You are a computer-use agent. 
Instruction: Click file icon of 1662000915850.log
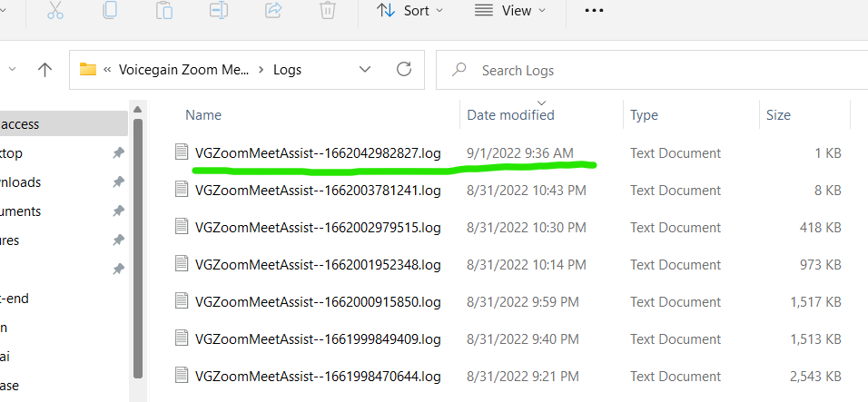(x=182, y=300)
